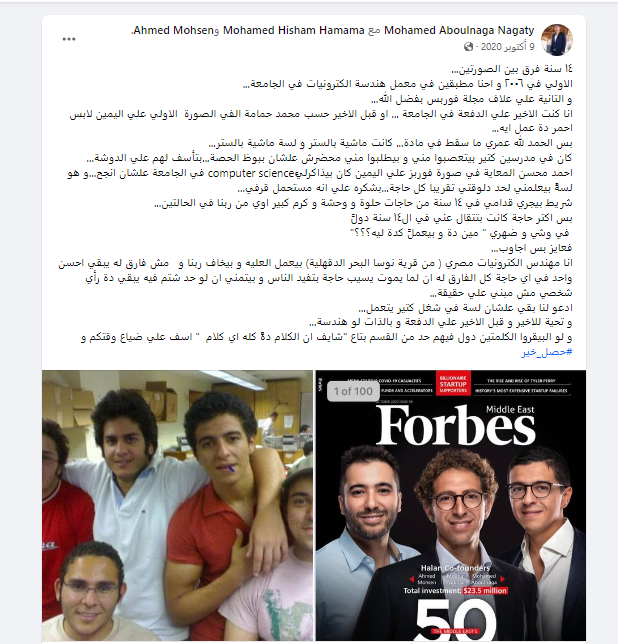618x644 pixels.
Task: Open the three-dots post options menu
Action: point(69,39)
